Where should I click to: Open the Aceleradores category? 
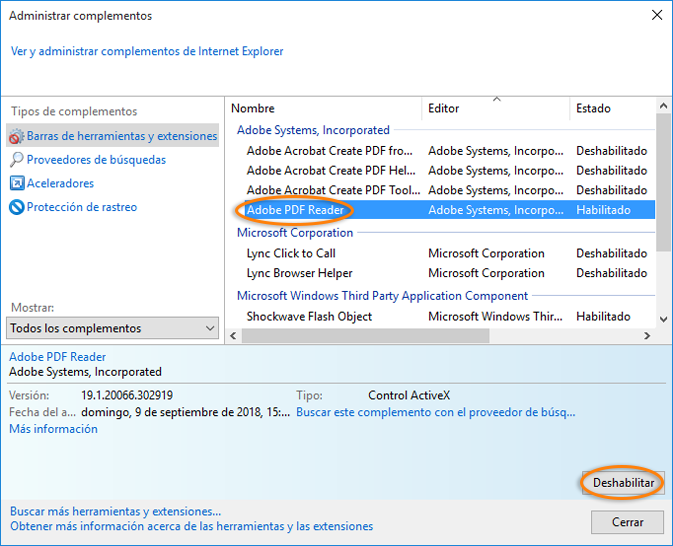point(60,183)
